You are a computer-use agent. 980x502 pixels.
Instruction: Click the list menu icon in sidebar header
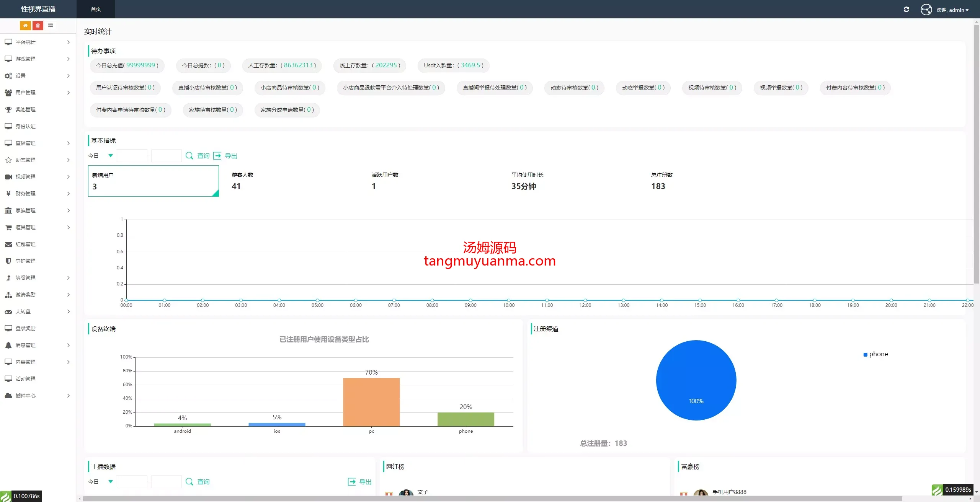(51, 26)
